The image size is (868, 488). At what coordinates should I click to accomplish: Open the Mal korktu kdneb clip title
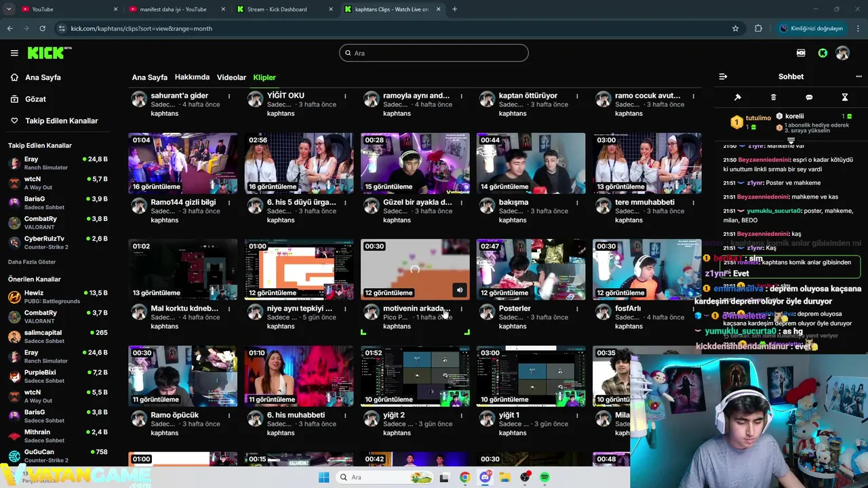[x=184, y=308]
